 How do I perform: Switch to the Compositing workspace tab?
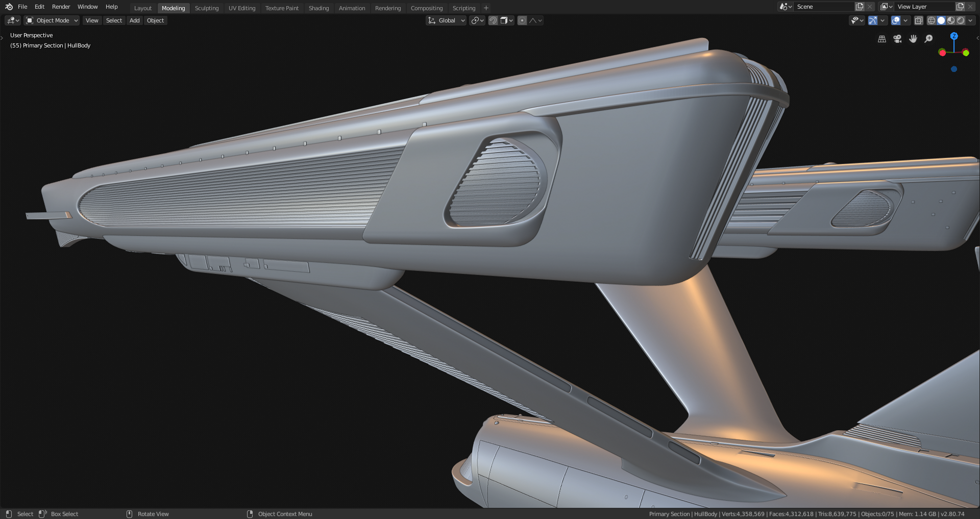[x=427, y=8]
